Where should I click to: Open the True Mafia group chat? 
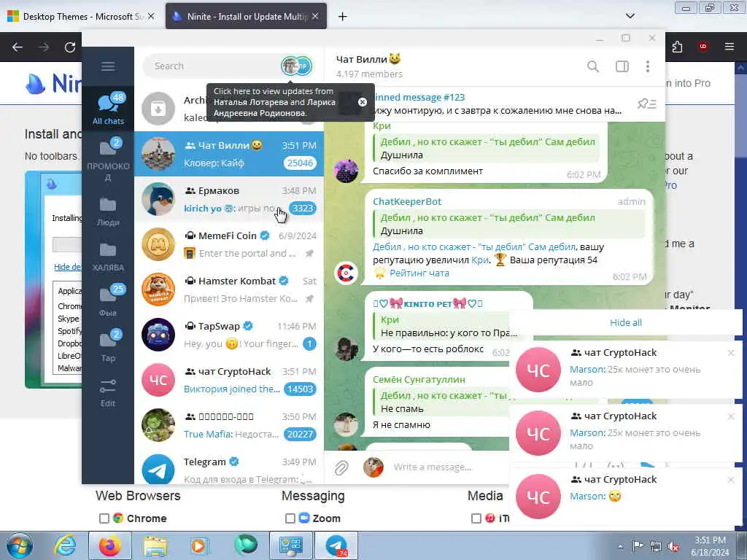tap(229, 425)
